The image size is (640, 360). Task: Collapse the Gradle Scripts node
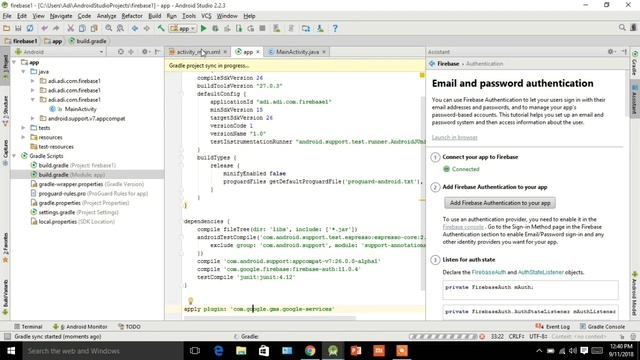[x=15, y=156]
